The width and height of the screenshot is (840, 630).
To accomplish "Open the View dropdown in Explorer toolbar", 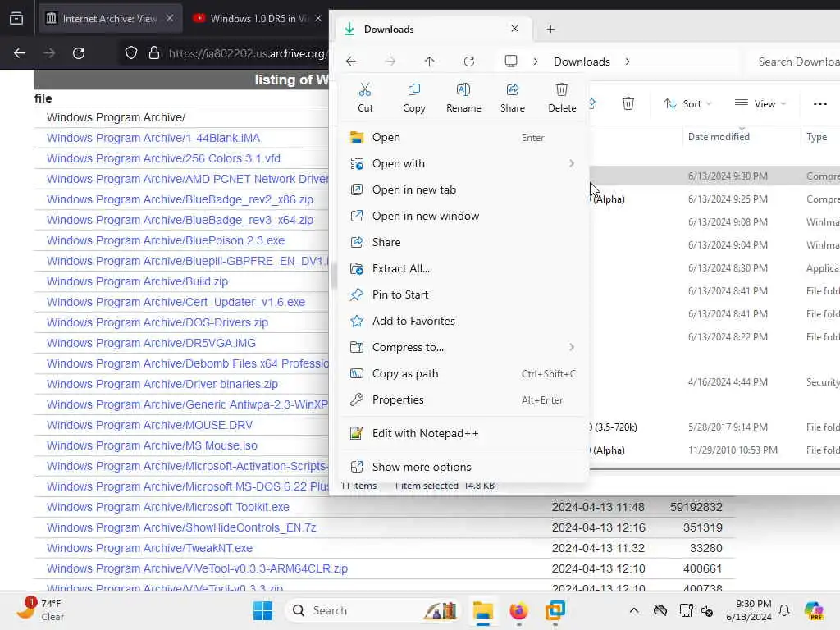I will click(x=760, y=104).
